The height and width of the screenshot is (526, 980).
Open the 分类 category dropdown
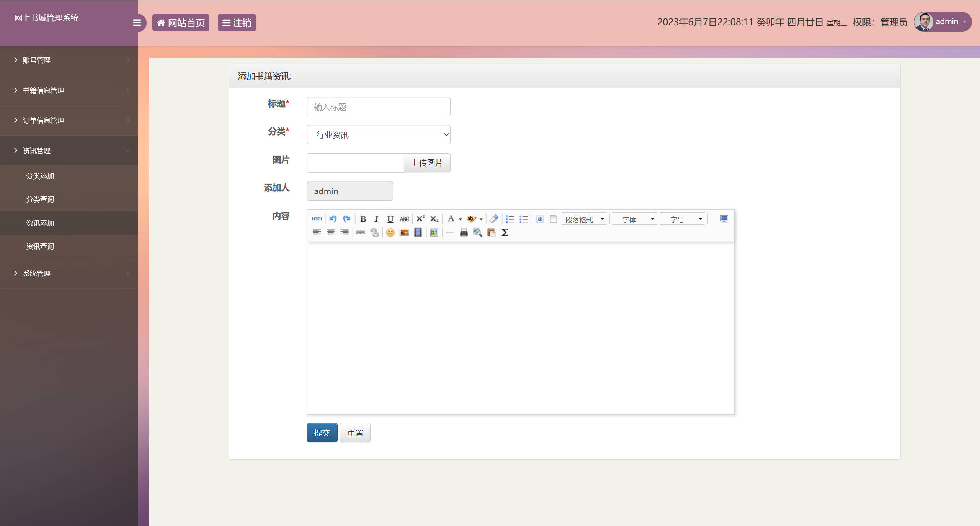(x=378, y=134)
